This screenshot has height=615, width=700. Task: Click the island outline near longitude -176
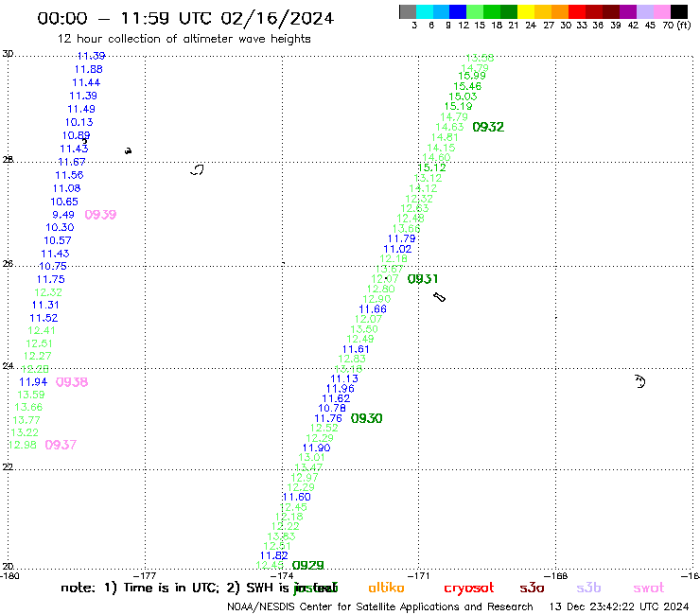[198, 169]
